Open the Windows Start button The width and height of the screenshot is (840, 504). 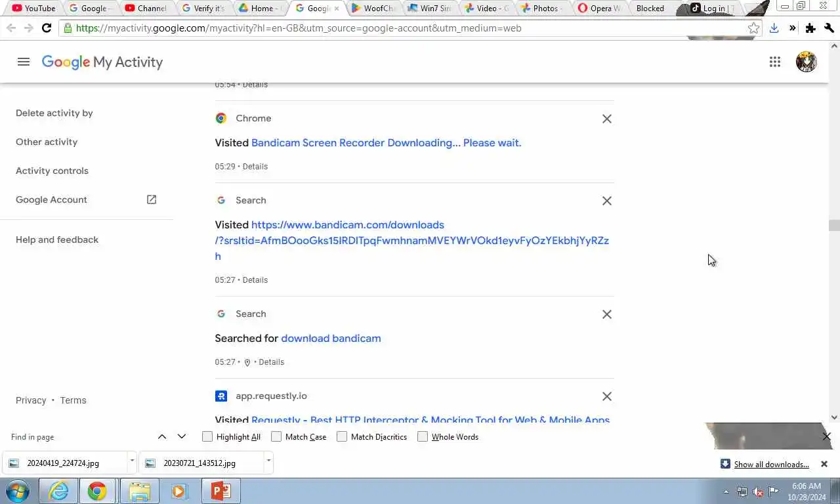tap(18, 491)
